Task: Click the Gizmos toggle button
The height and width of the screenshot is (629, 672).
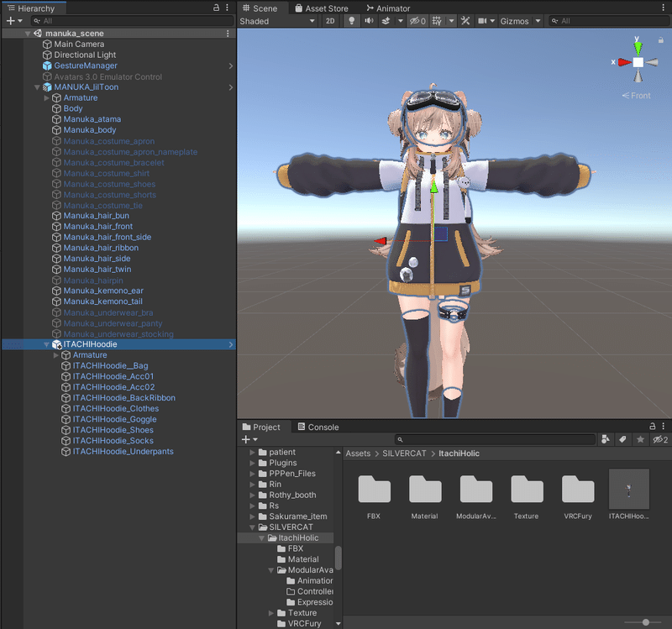Action: coord(514,21)
